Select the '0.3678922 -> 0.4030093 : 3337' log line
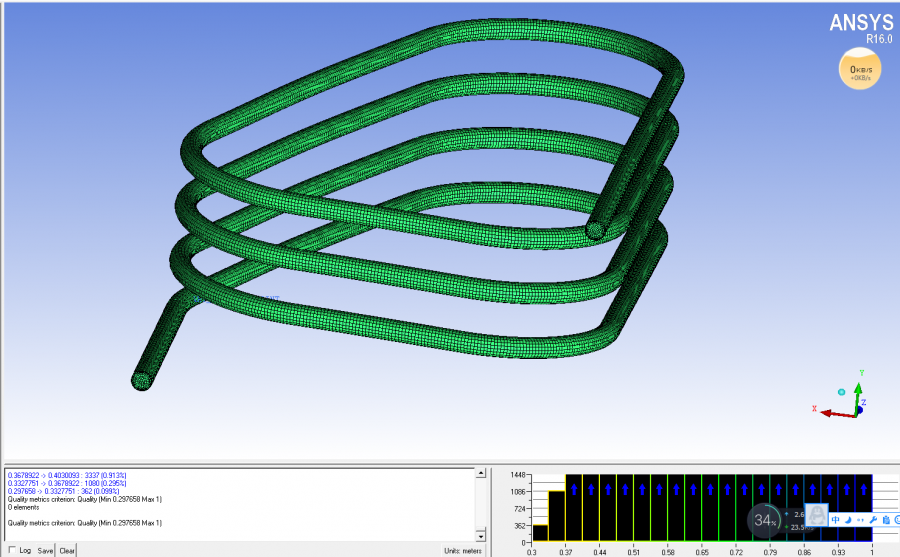This screenshot has width=900, height=557. [x=67, y=475]
